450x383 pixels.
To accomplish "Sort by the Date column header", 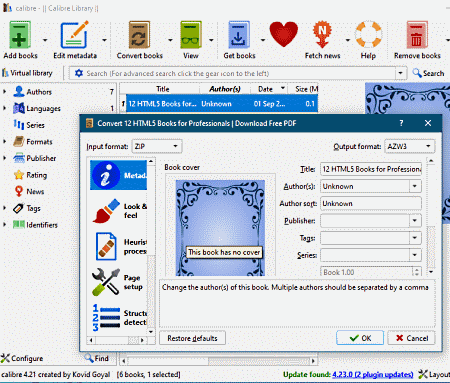I will pyautogui.click(x=268, y=89).
